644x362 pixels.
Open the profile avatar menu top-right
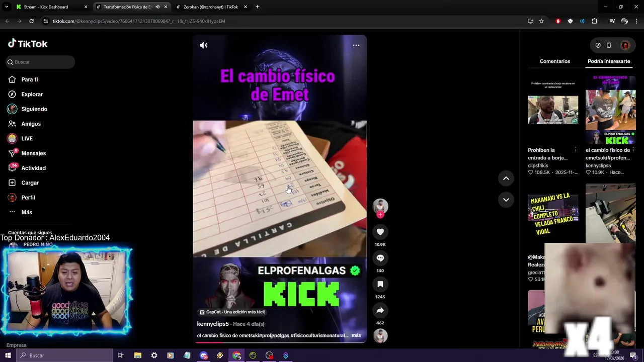pyautogui.click(x=625, y=45)
